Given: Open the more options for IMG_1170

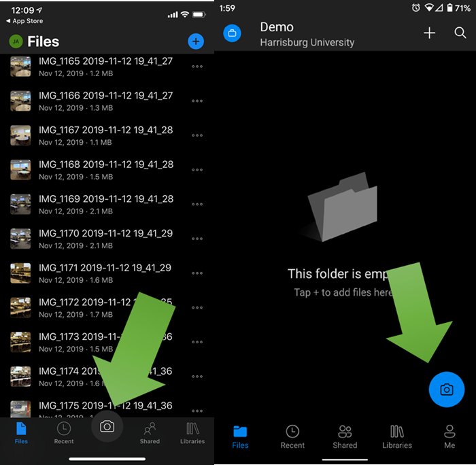Looking at the screenshot, I should click(x=197, y=239).
